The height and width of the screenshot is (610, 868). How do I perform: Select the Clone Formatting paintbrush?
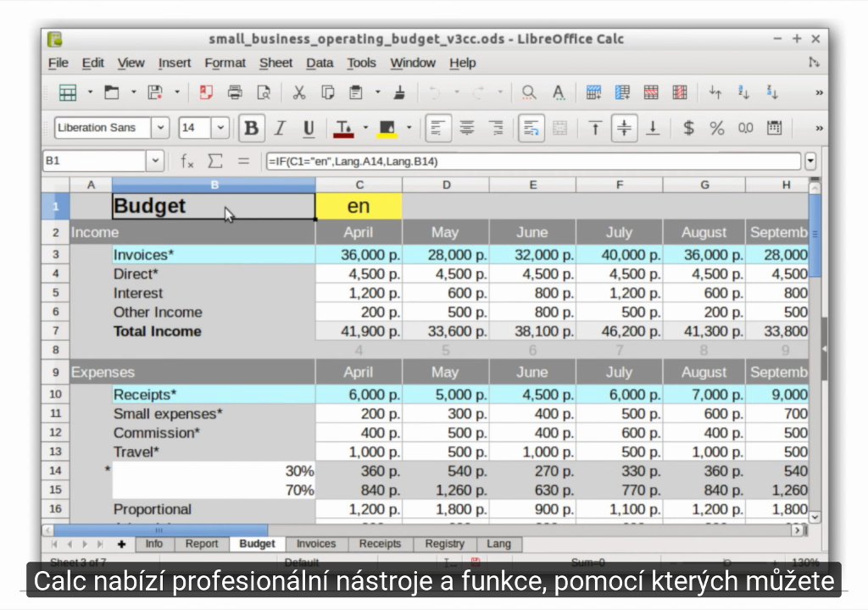point(399,92)
